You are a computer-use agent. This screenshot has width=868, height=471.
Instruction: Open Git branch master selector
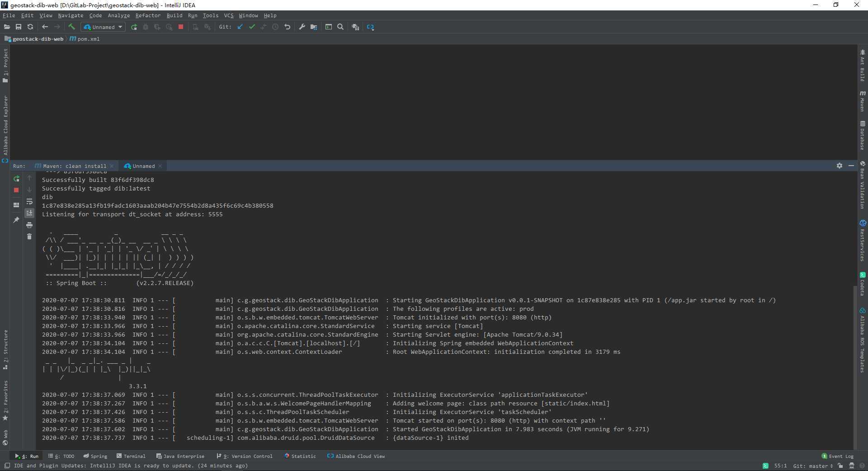pos(812,466)
